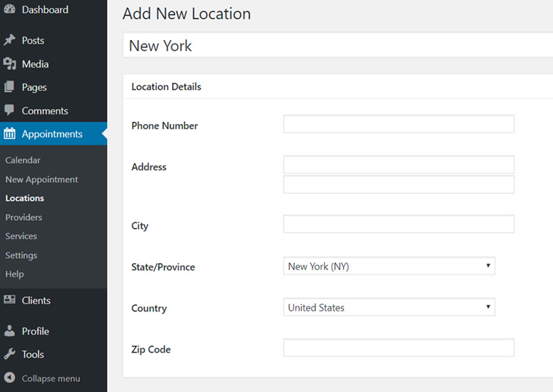Open the Services submenu link
This screenshot has height=392, width=553.
(21, 236)
